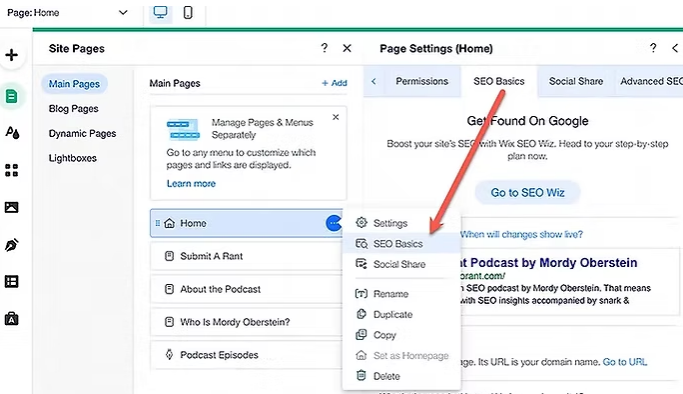The height and width of the screenshot is (394, 683).
Task: Close the Site Pages panel
Action: click(347, 48)
